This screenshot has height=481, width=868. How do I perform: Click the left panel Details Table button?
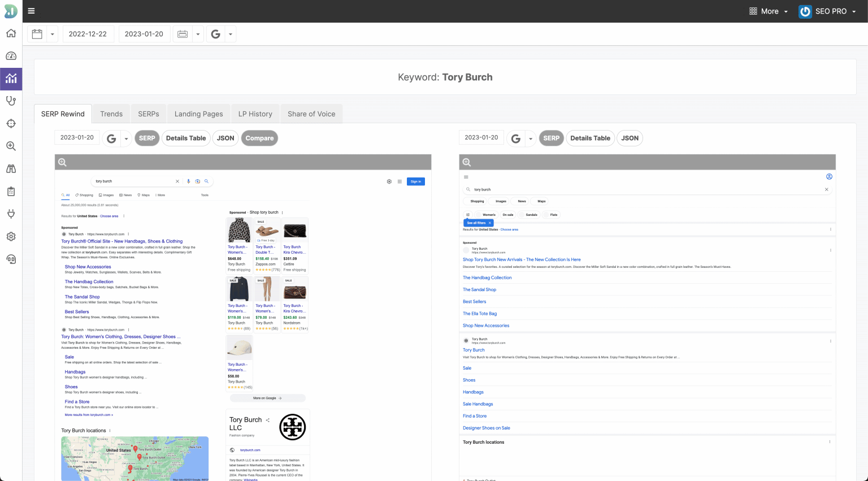pos(186,138)
